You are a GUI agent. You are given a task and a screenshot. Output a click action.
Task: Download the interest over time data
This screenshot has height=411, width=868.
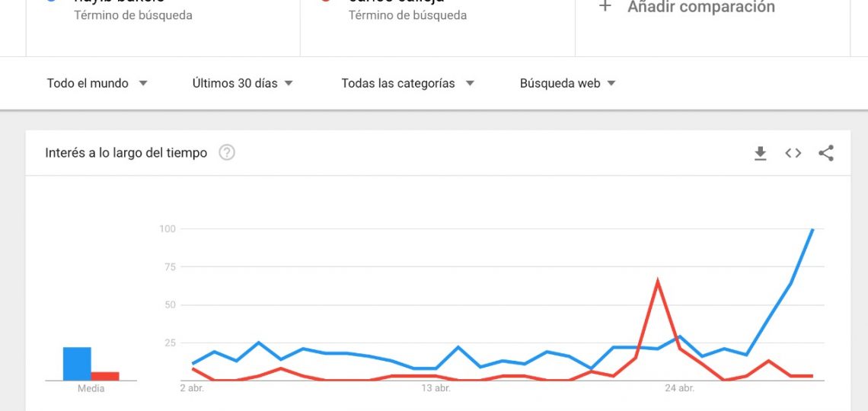pyautogui.click(x=761, y=153)
